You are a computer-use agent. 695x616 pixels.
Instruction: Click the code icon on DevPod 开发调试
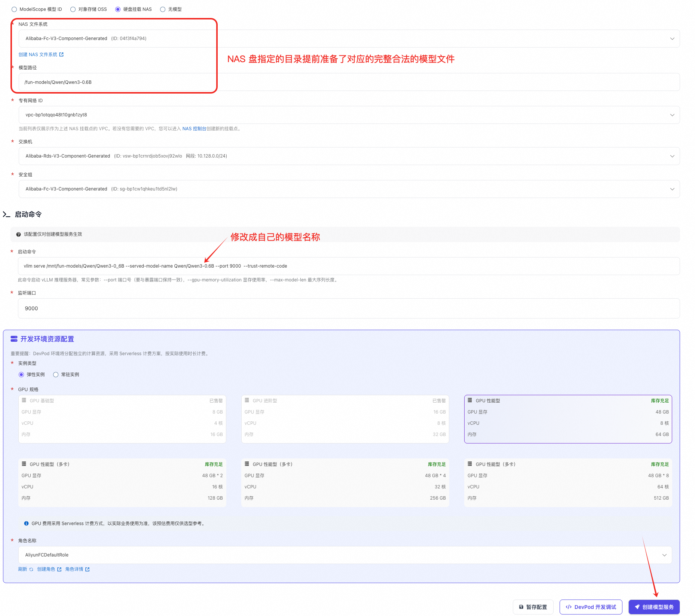pos(569,607)
